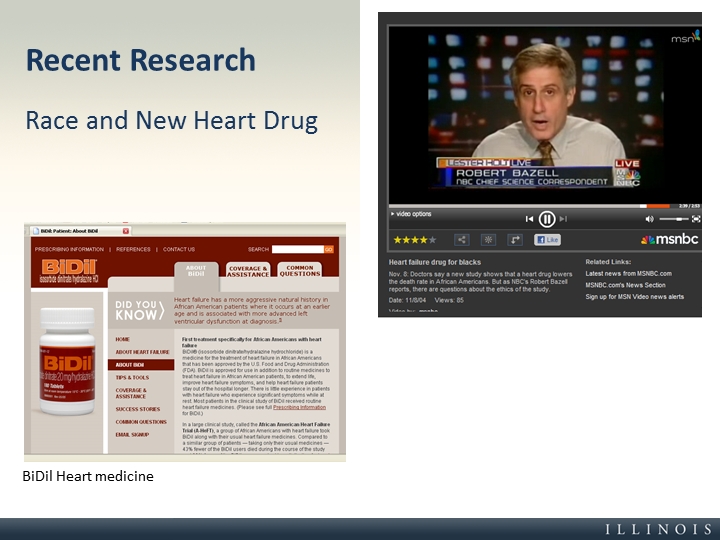The height and width of the screenshot is (540, 720).
Task: Sign up for MSN Video news alerts
Action: click(634, 297)
